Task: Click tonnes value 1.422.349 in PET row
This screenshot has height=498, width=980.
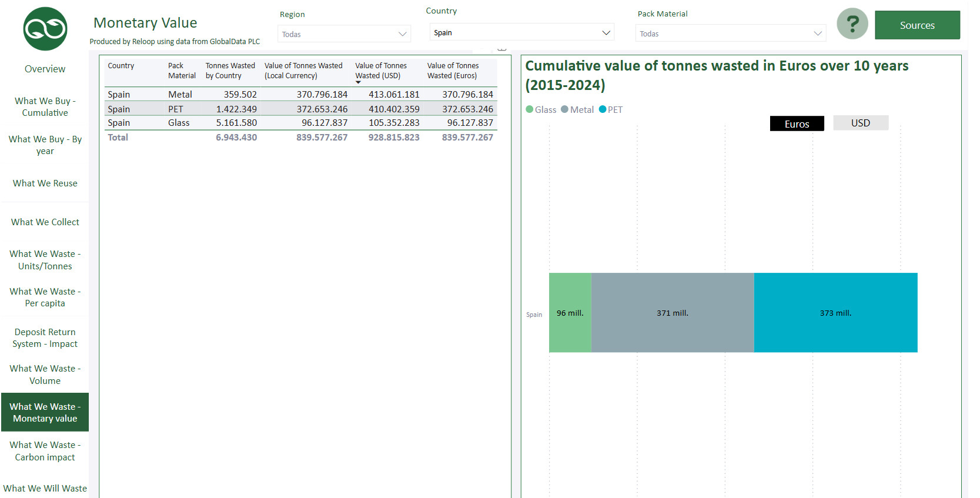Action: click(x=236, y=109)
